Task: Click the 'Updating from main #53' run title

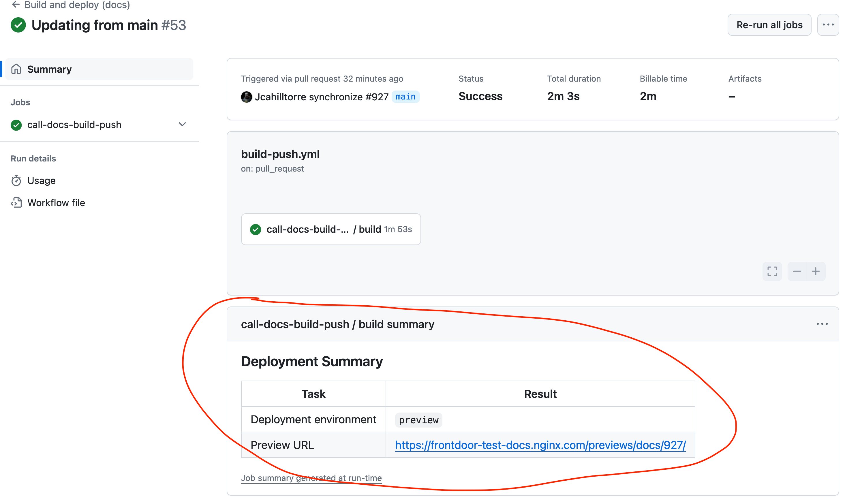Action: [109, 25]
